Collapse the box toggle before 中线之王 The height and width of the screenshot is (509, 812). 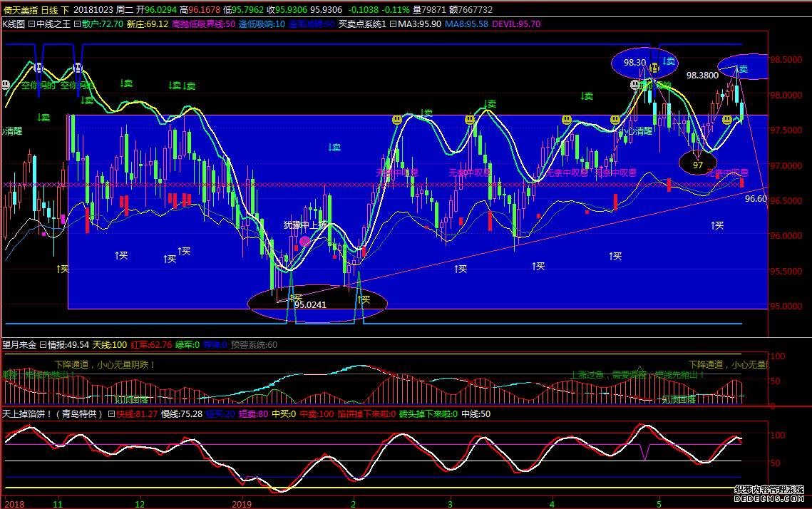pyautogui.click(x=31, y=24)
